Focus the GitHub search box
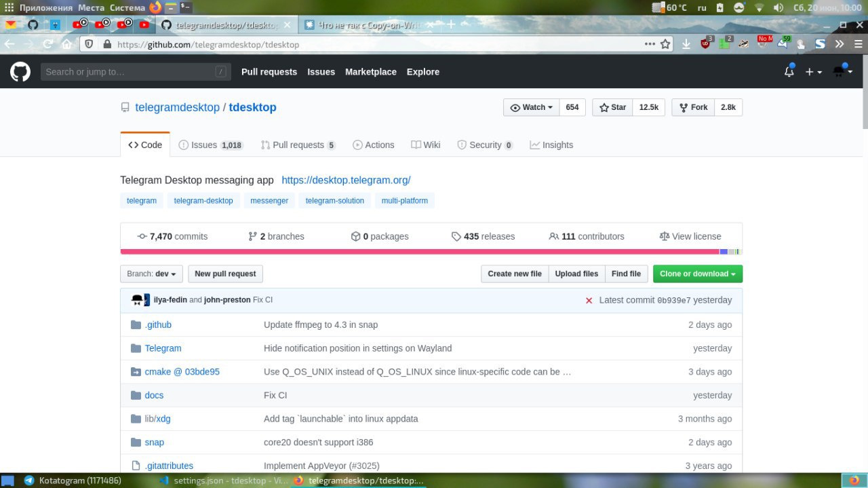Image resolution: width=868 pixels, height=488 pixels. pos(134,71)
